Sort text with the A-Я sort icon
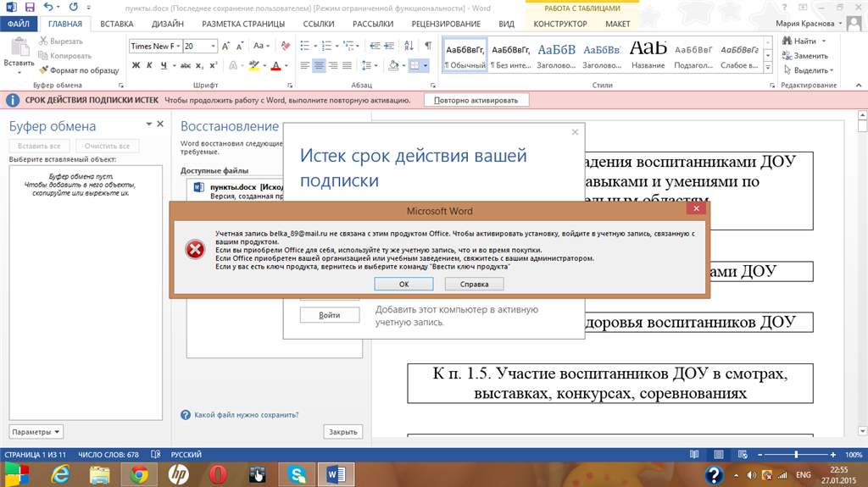The height and width of the screenshot is (487, 868). point(409,46)
